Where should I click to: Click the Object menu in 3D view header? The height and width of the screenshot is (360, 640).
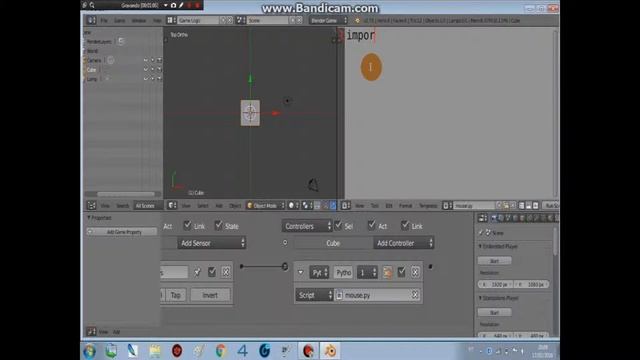[x=235, y=206]
